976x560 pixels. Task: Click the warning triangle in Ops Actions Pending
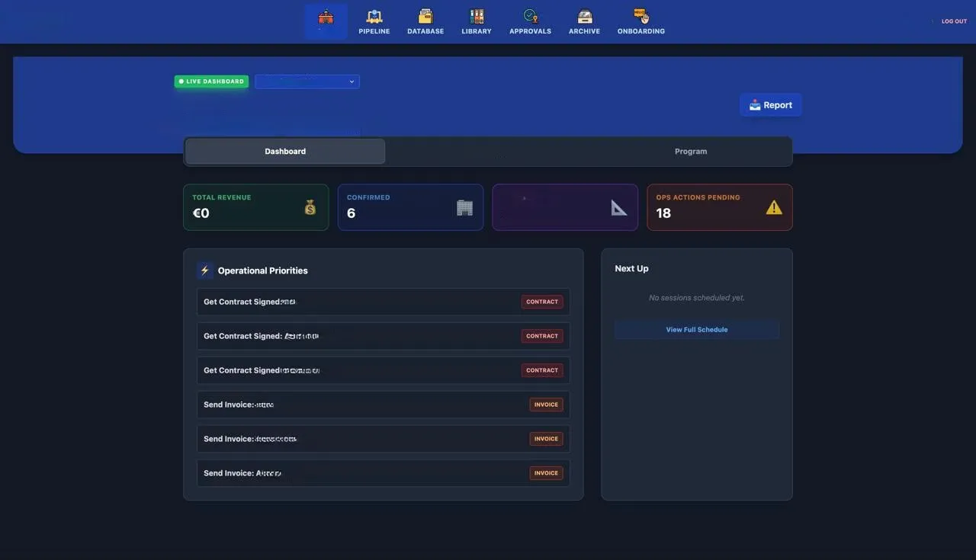[x=774, y=207]
